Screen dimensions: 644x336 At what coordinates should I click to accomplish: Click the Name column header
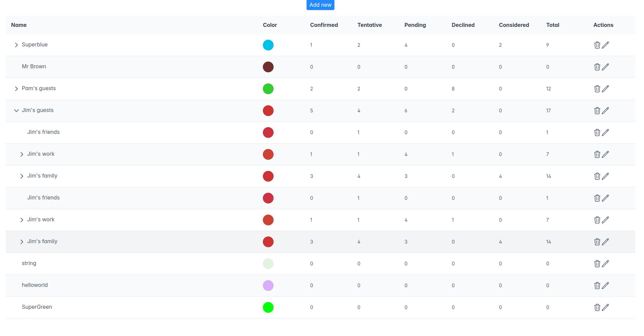pyautogui.click(x=19, y=25)
